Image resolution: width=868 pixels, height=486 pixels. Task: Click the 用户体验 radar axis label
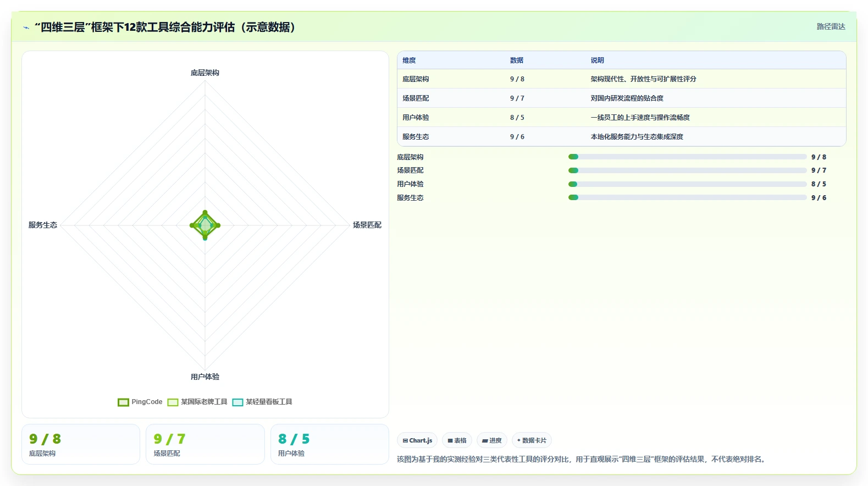[205, 377]
